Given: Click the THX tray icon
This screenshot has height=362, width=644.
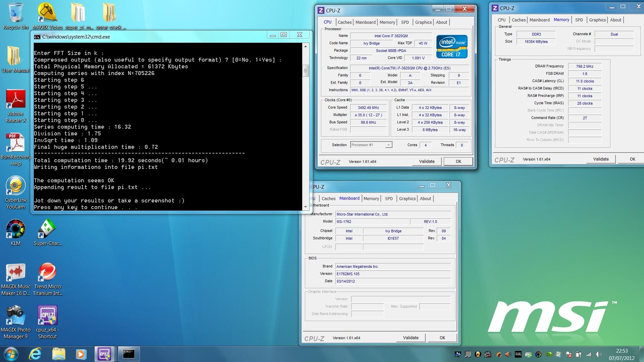Looking at the screenshot, I should click(x=518, y=354).
